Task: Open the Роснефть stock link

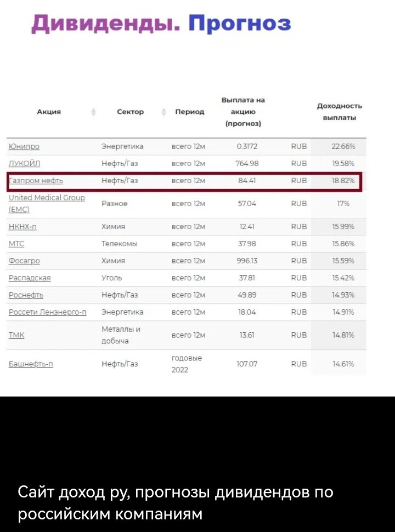Action: (x=26, y=295)
